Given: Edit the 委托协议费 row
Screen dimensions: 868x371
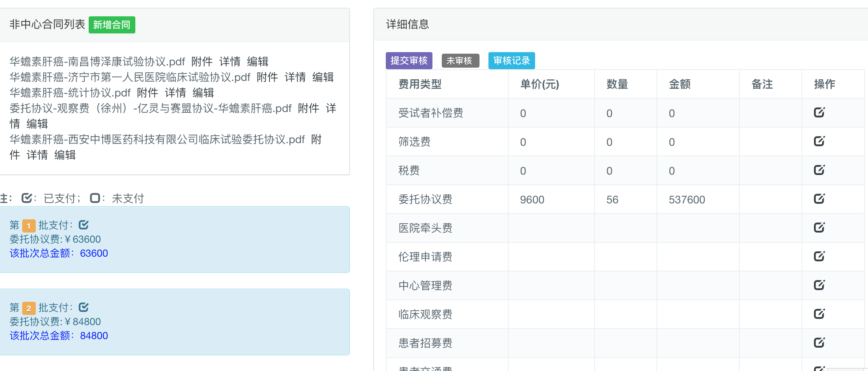Looking at the screenshot, I should click(x=819, y=199).
